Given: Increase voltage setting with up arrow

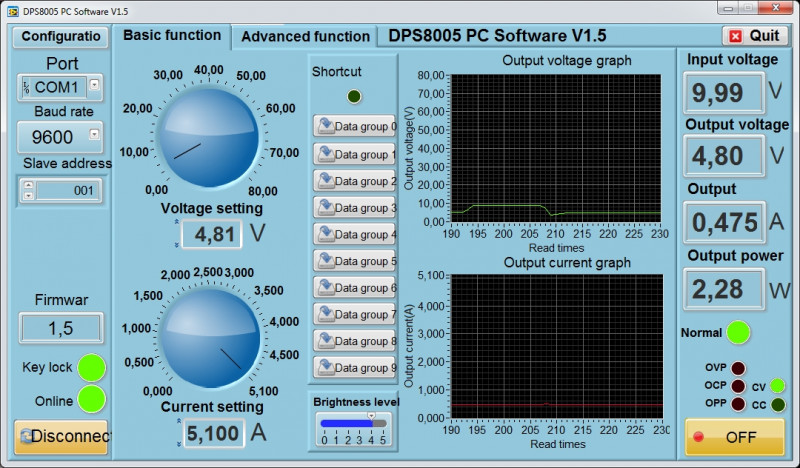Looking at the screenshot, I should 177,223.
